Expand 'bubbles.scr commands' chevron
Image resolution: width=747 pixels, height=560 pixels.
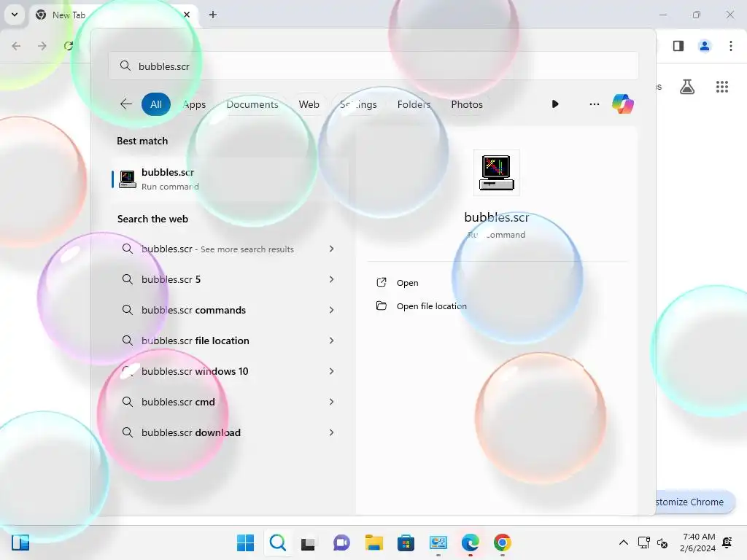[332, 310]
